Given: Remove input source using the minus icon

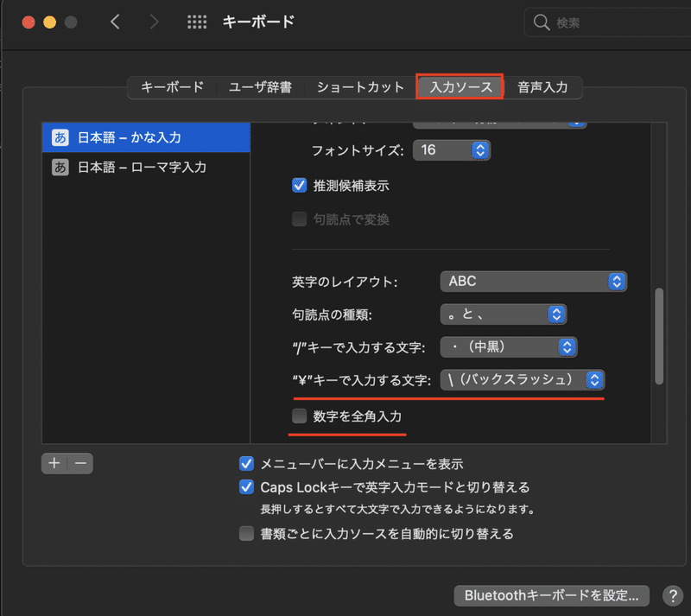Looking at the screenshot, I should point(79,463).
